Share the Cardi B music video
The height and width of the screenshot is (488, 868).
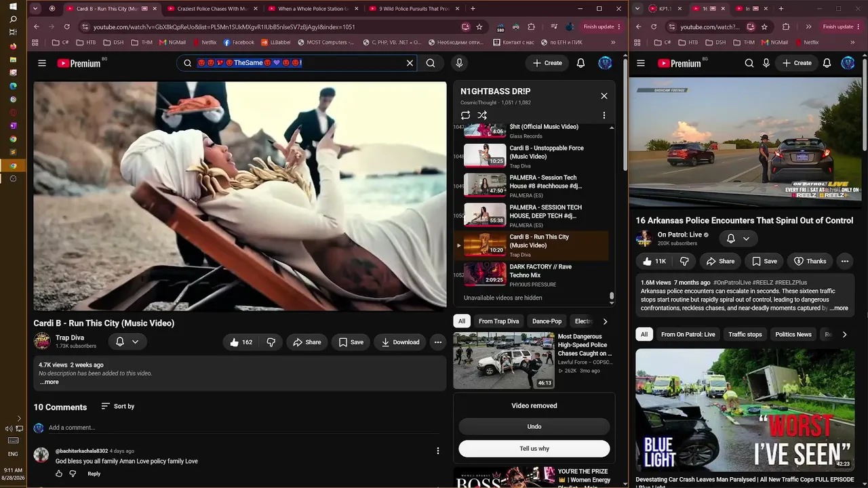(307, 342)
